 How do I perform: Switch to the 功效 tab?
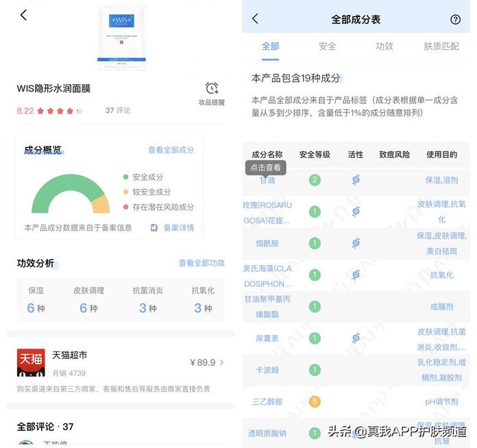pos(384,46)
